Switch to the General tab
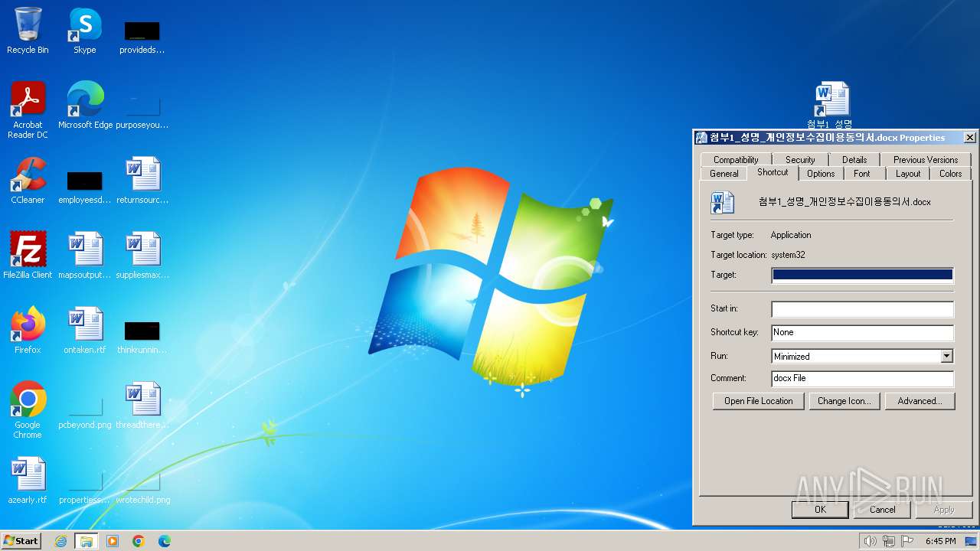Viewport: 980px width, 551px height. pyautogui.click(x=724, y=174)
